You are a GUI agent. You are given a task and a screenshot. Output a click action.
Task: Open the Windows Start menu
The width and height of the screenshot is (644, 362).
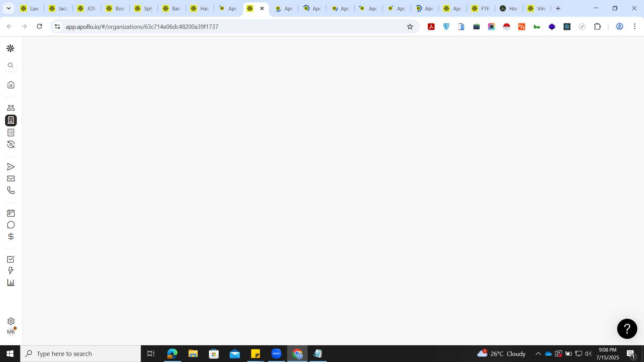[x=10, y=354]
